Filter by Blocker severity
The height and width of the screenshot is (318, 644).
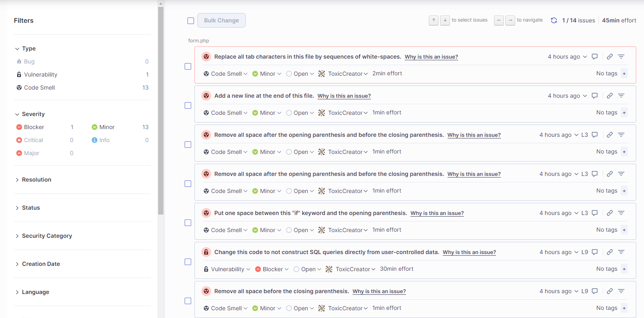click(45, 127)
